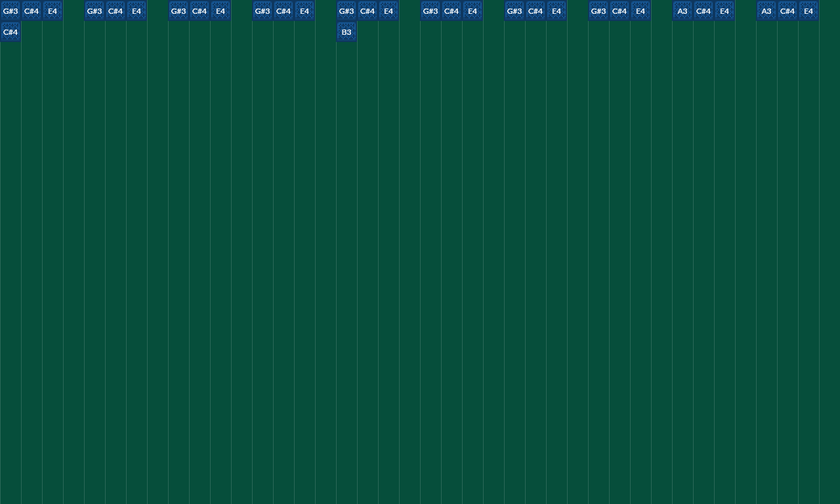Select the C#4 note in the second row
The image size is (840, 504).
point(10,31)
